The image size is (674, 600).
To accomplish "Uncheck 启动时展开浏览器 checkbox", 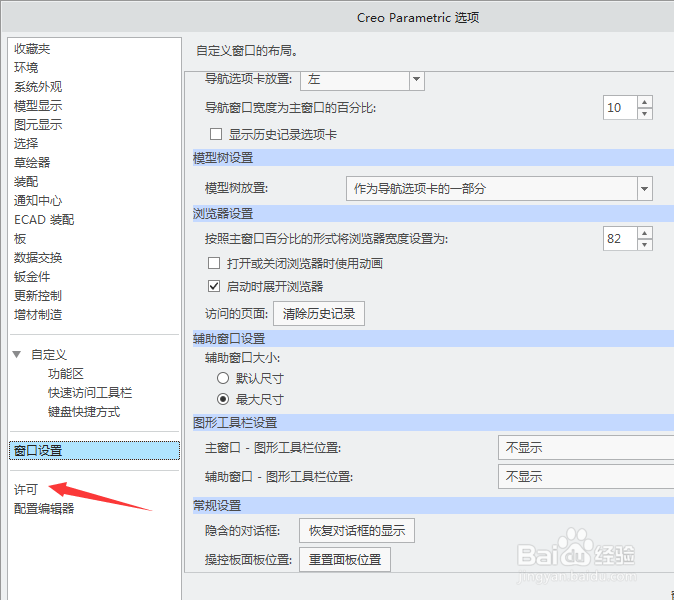I will (214, 286).
